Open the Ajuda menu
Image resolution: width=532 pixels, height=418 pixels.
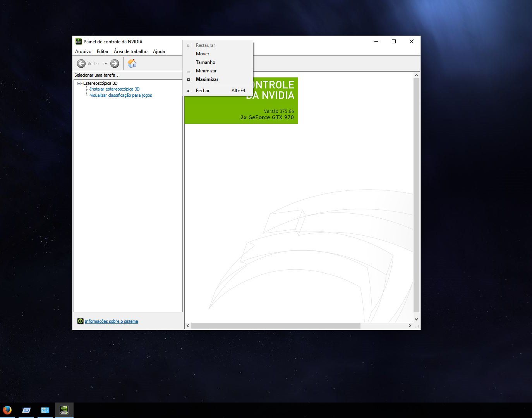tap(159, 51)
